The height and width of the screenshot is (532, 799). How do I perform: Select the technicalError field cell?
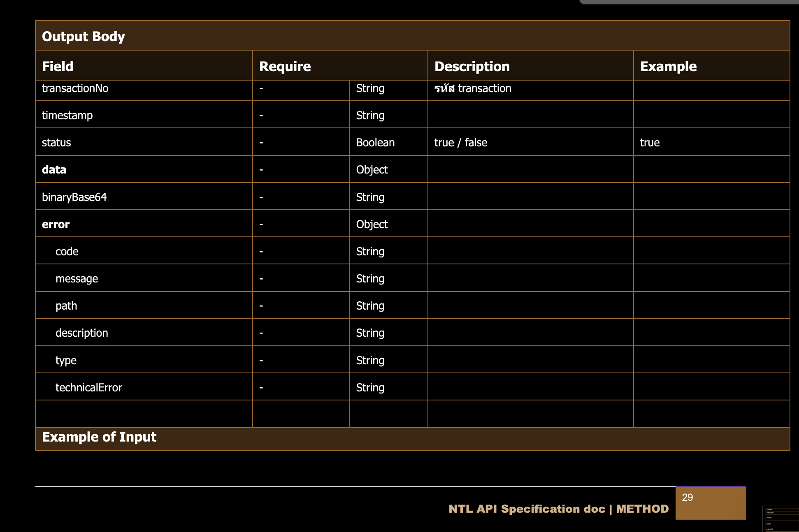88,388
